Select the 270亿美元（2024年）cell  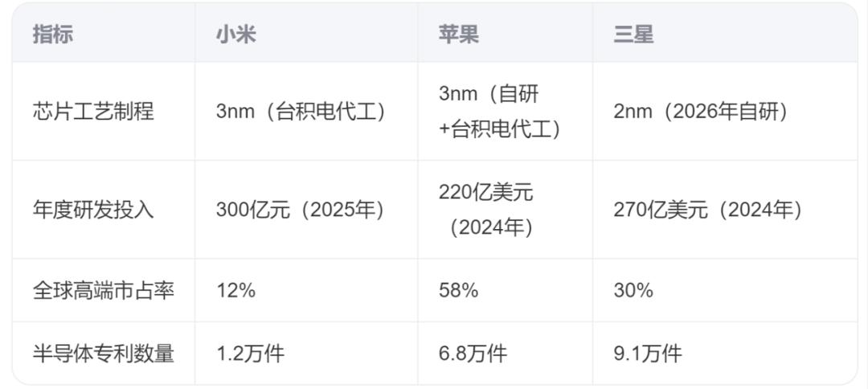(x=707, y=211)
